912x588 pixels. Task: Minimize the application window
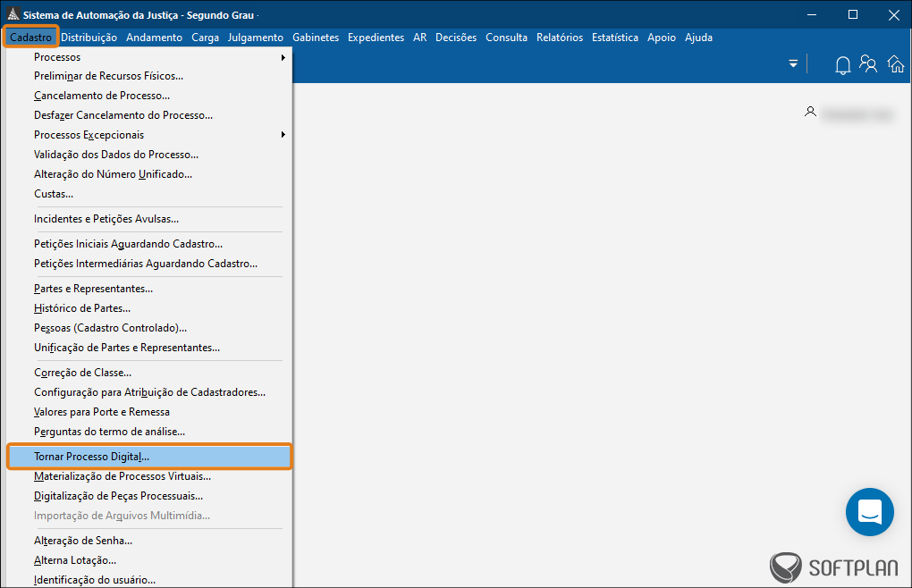click(812, 14)
